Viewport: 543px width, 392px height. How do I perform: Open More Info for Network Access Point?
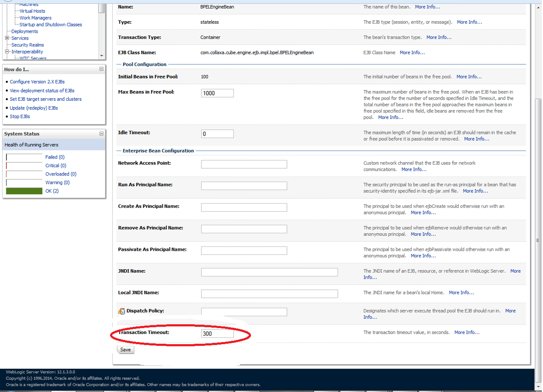(414, 169)
